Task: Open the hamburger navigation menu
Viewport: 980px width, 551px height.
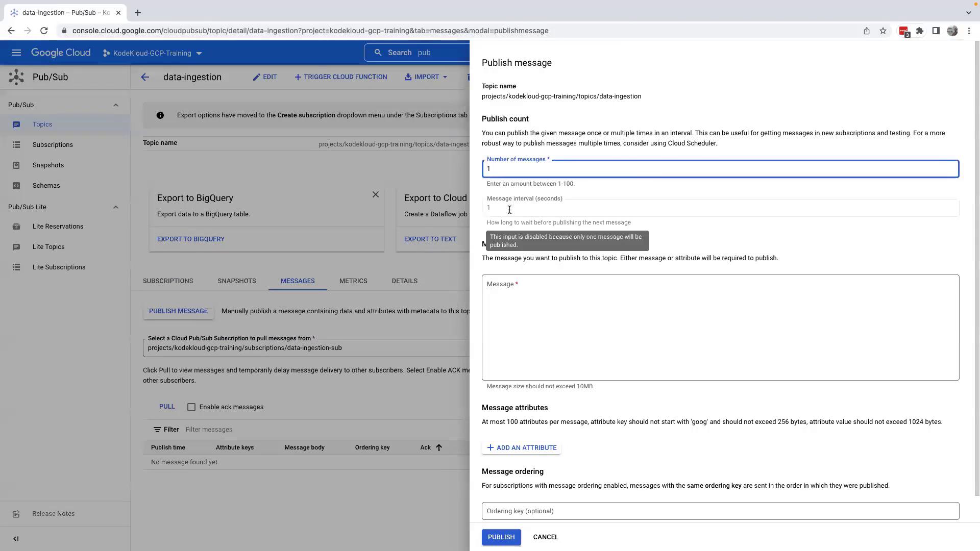Action: (x=16, y=53)
